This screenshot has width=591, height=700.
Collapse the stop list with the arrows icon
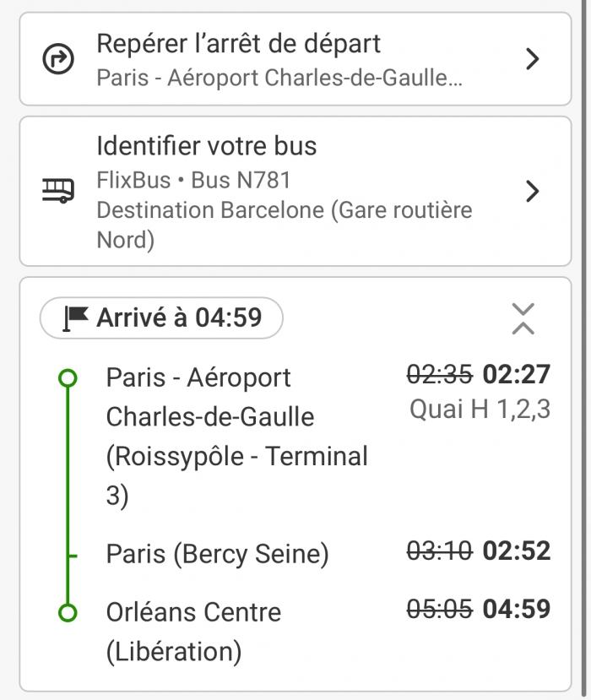(523, 318)
